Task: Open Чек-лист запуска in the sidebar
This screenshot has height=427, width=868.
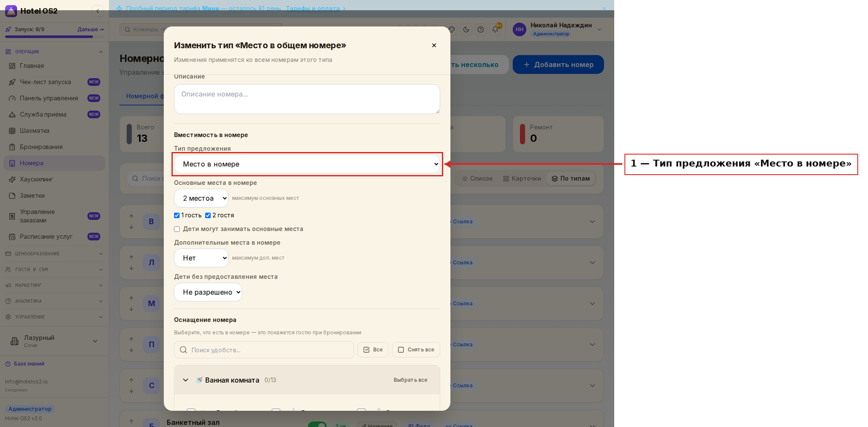Action: click(x=54, y=82)
